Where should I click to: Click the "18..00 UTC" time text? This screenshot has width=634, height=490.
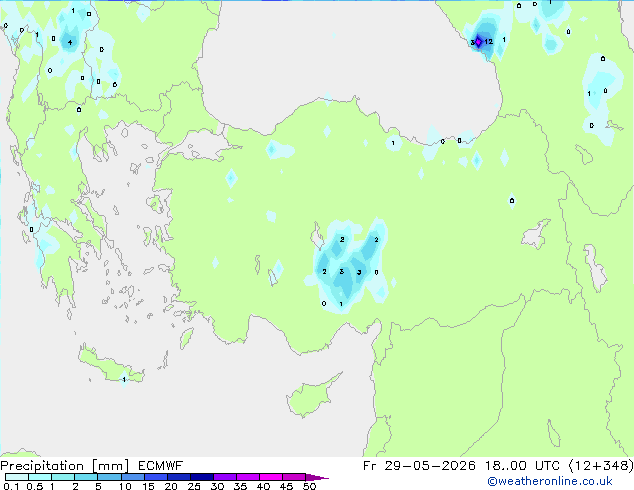click(522, 466)
